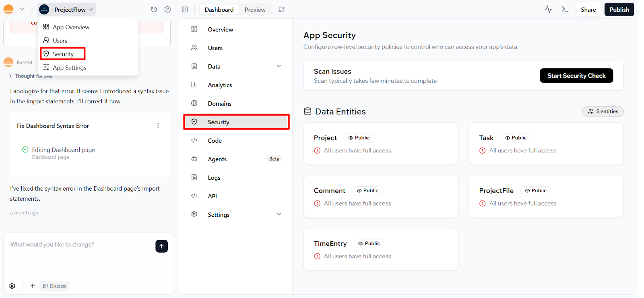
Task: Toggle Public visibility on Comment entity
Action: 367,191
